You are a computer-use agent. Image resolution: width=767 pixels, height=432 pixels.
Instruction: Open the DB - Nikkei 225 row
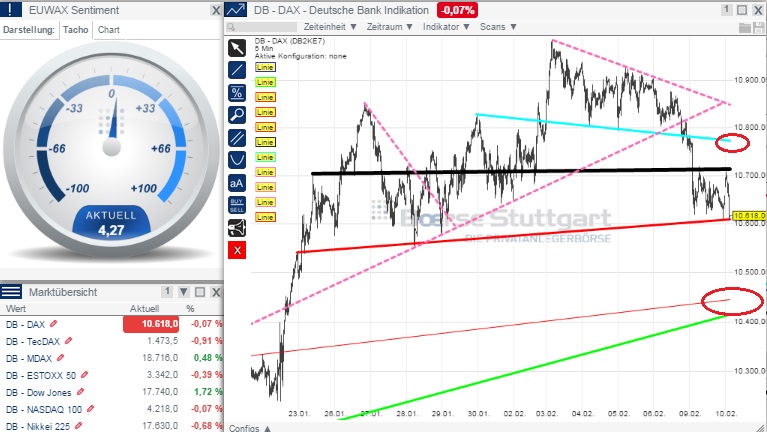pyautogui.click(x=112, y=426)
